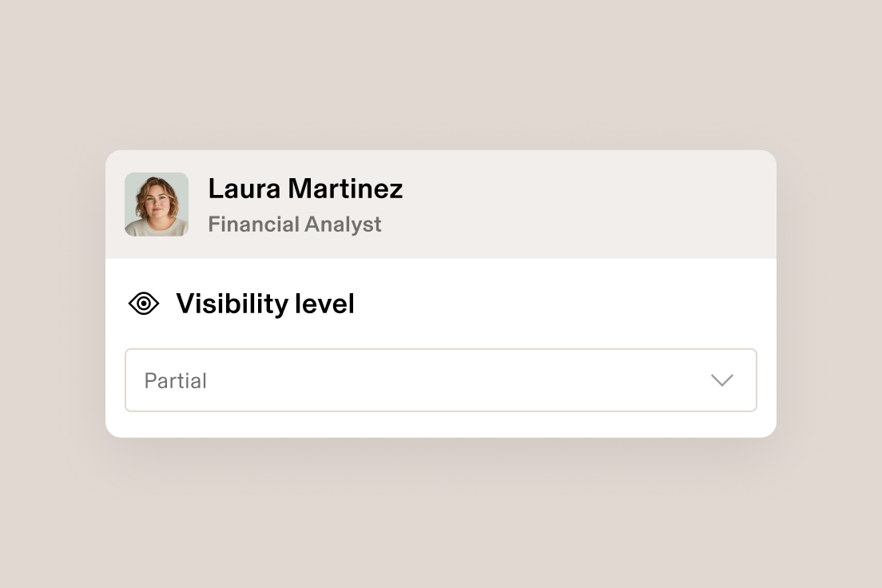
Task: Click the downward chevron on the dropdown
Action: 723,380
